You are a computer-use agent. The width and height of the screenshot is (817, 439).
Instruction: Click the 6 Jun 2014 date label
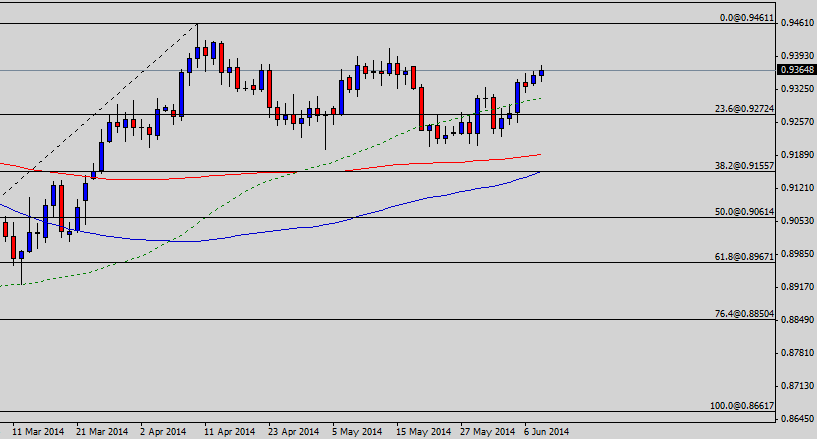point(547,432)
